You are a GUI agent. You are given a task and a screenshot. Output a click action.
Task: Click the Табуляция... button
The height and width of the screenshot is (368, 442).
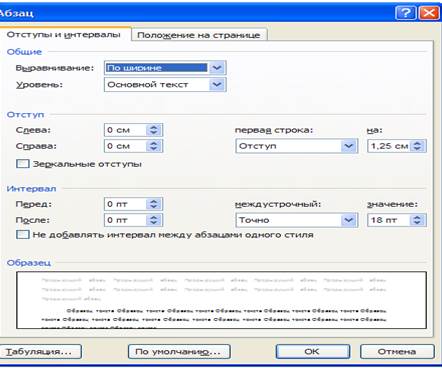point(40,352)
